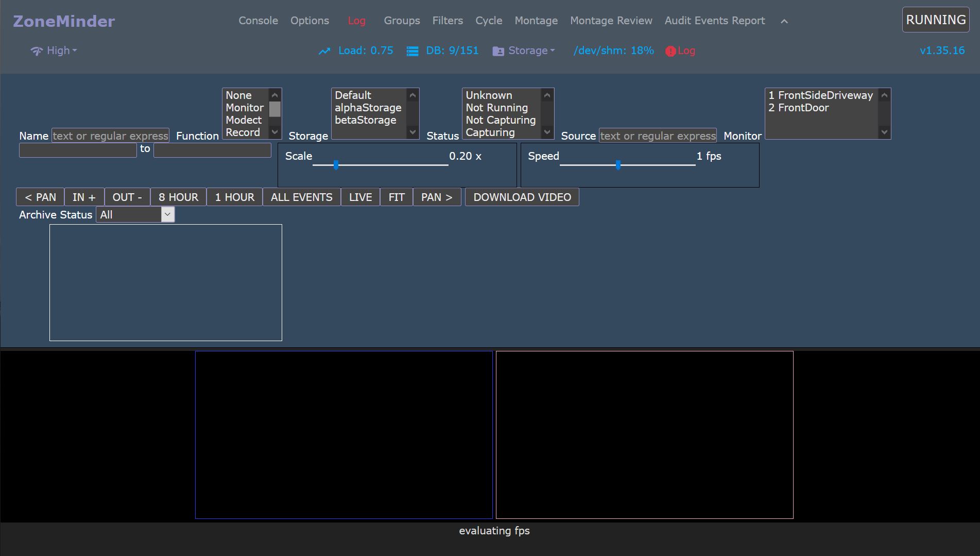Click the empty timeline canvas box
Image resolution: width=980 pixels, height=556 pixels.
[x=166, y=282]
